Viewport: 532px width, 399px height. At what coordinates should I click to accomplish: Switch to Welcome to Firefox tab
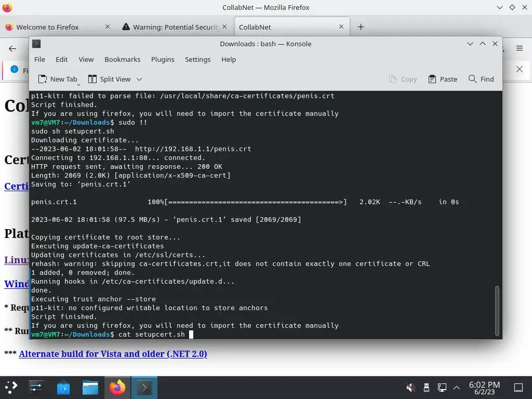pyautogui.click(x=47, y=27)
